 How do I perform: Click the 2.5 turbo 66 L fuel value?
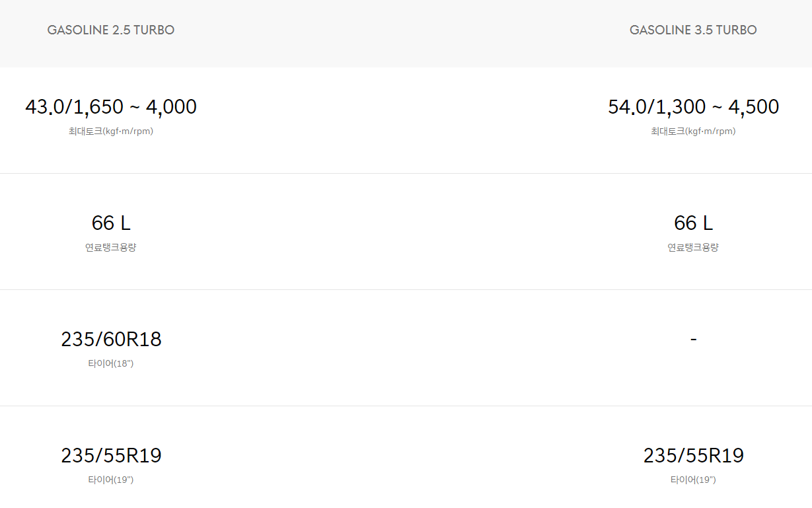point(111,223)
